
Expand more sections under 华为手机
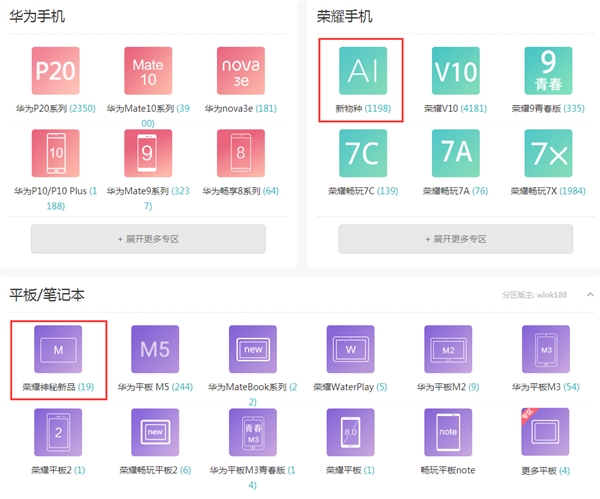pos(149,239)
